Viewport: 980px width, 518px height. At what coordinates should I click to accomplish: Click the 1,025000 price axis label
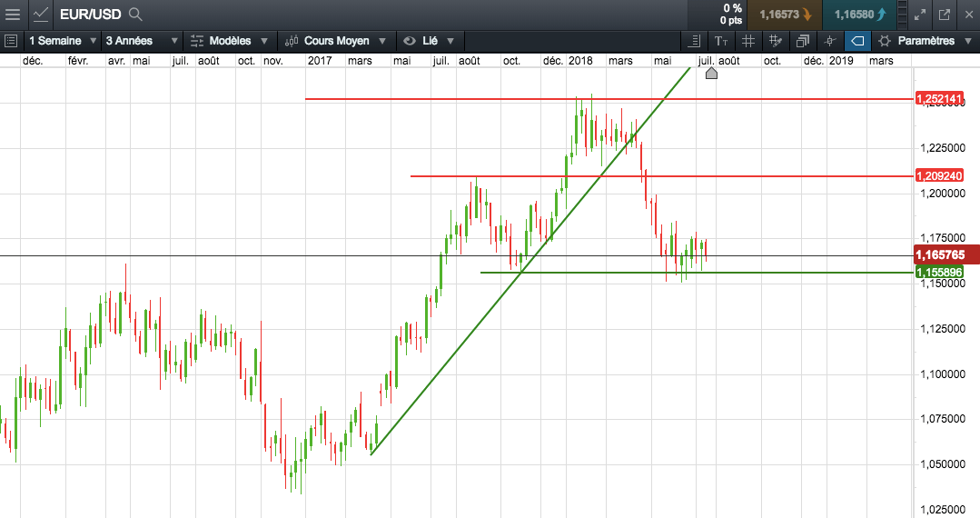[943, 510]
